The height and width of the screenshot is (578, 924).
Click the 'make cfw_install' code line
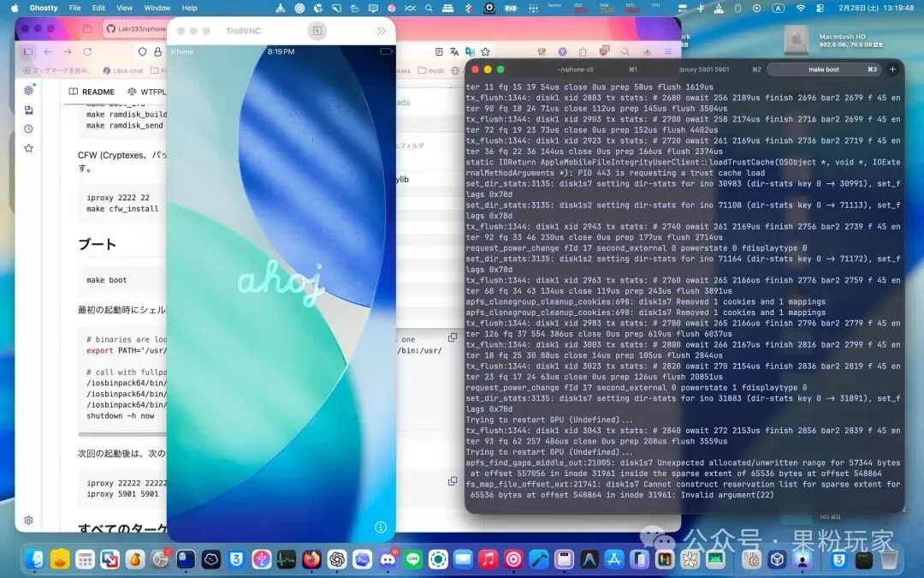[x=122, y=209]
